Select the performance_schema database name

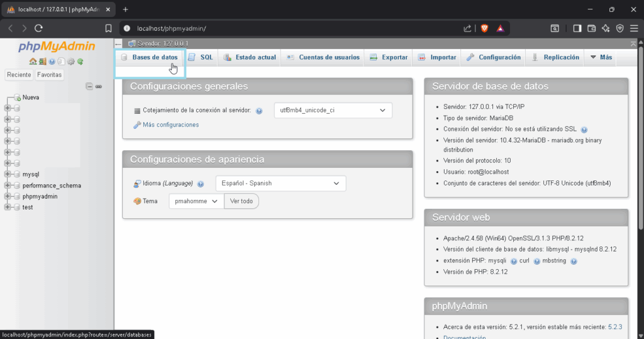[x=52, y=186]
